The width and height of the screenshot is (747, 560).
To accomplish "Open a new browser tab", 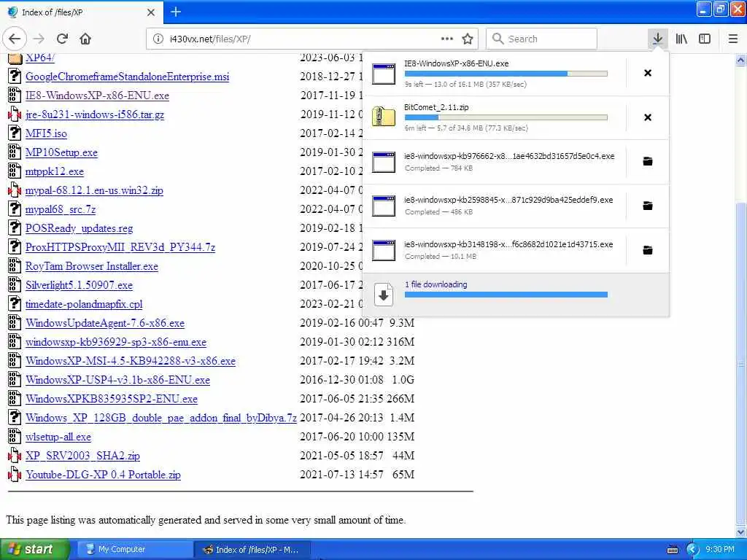I will [176, 12].
